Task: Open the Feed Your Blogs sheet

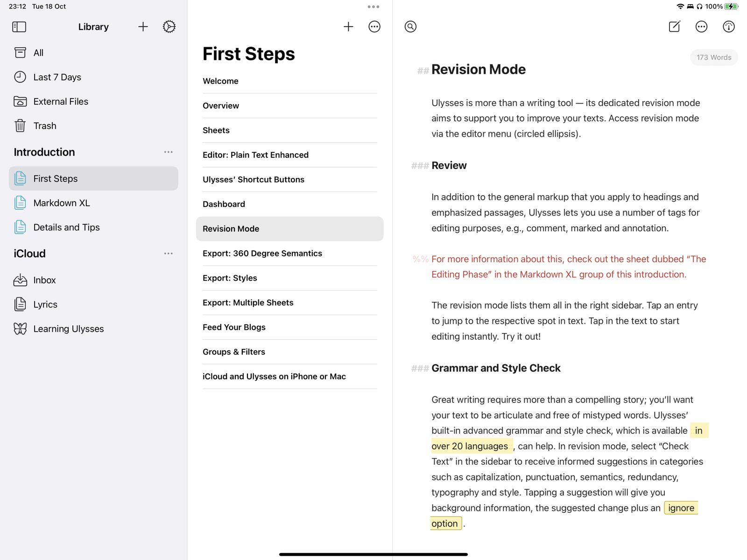Action: pyautogui.click(x=290, y=327)
